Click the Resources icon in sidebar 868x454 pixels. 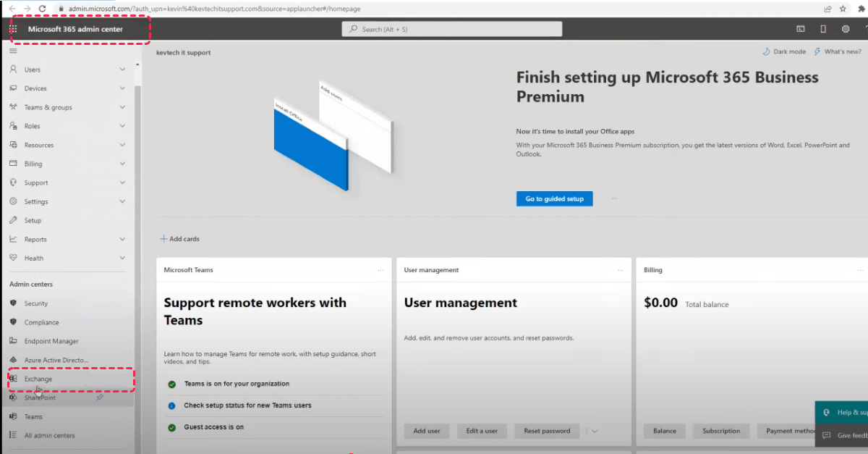click(x=13, y=145)
